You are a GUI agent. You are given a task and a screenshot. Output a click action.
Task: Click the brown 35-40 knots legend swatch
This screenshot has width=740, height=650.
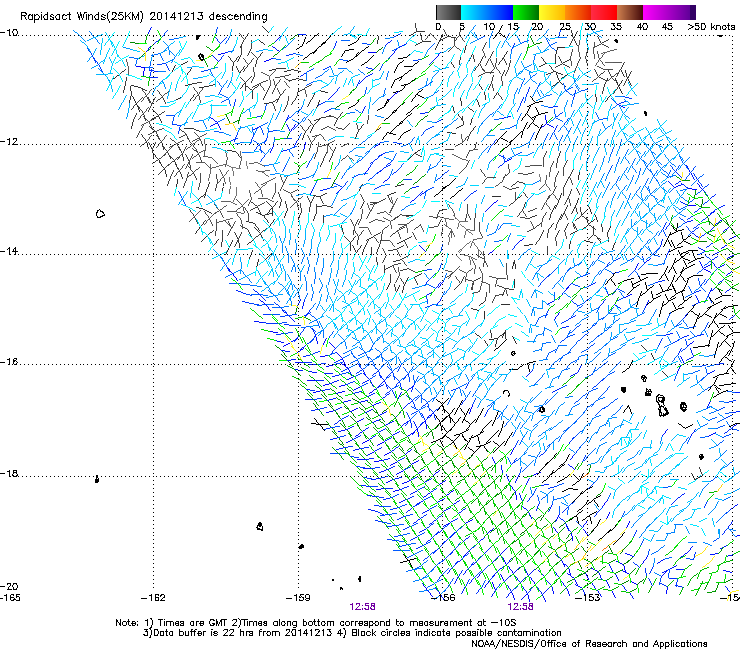630,12
